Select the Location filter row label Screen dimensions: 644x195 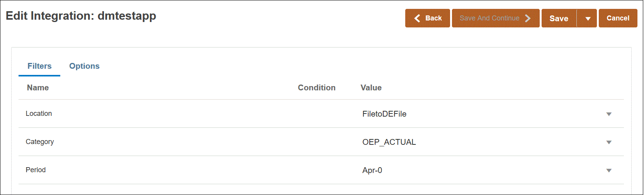(39, 114)
